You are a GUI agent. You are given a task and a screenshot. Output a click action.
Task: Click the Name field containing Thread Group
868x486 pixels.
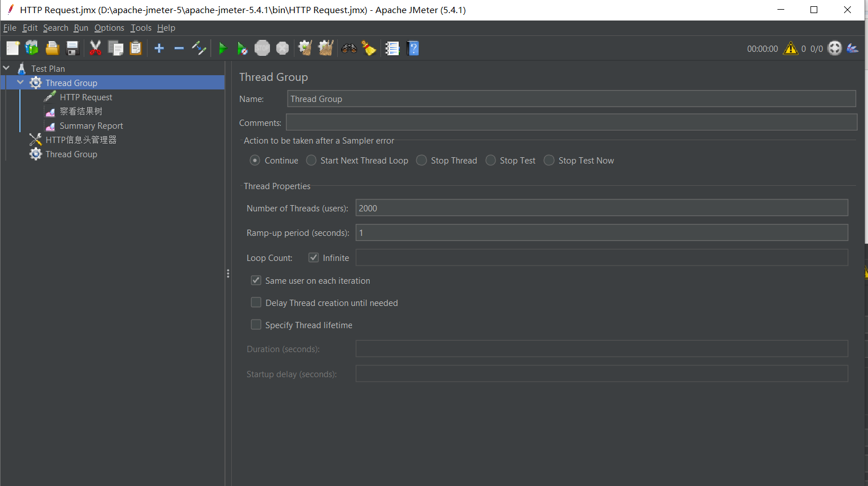[x=571, y=99]
